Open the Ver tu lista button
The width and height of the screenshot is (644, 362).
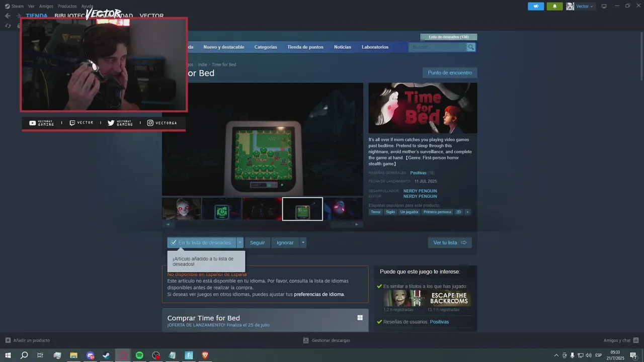[x=450, y=242]
